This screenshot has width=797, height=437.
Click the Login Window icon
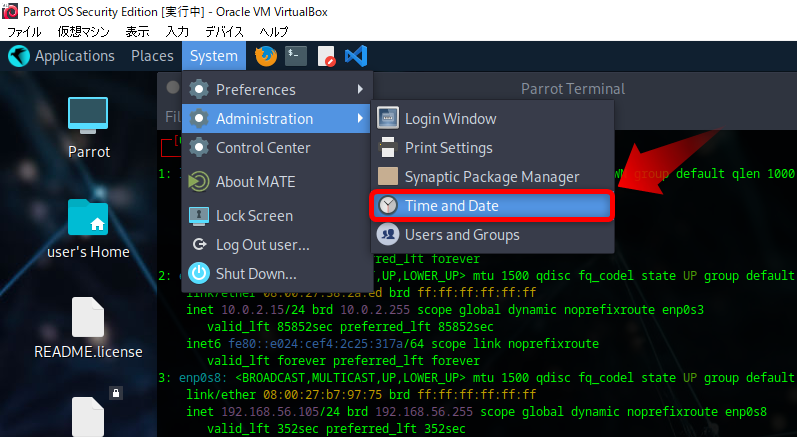(x=388, y=118)
